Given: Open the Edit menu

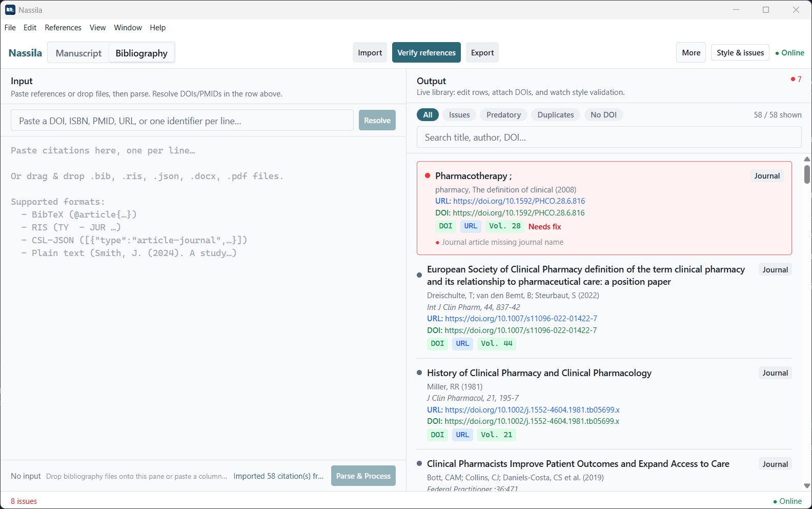Looking at the screenshot, I should pyautogui.click(x=30, y=28).
